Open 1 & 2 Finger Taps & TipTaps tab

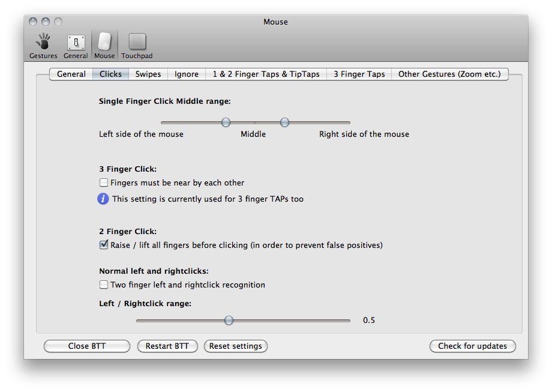click(266, 74)
